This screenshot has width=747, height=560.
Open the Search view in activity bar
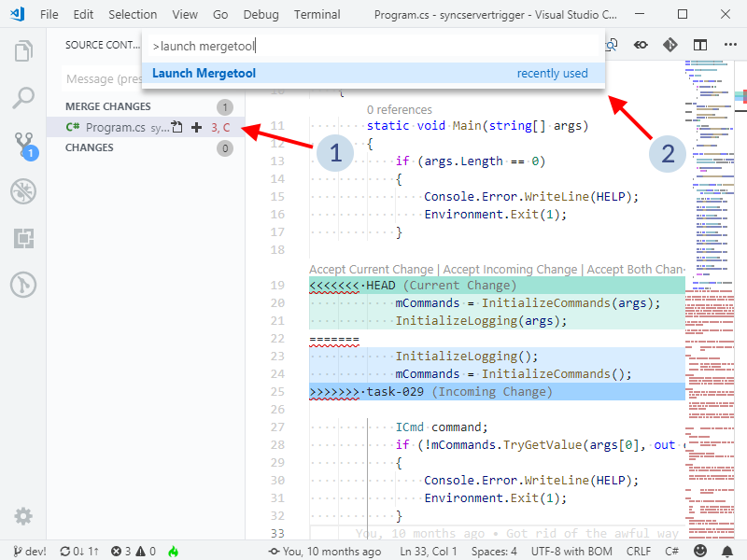tap(23, 98)
